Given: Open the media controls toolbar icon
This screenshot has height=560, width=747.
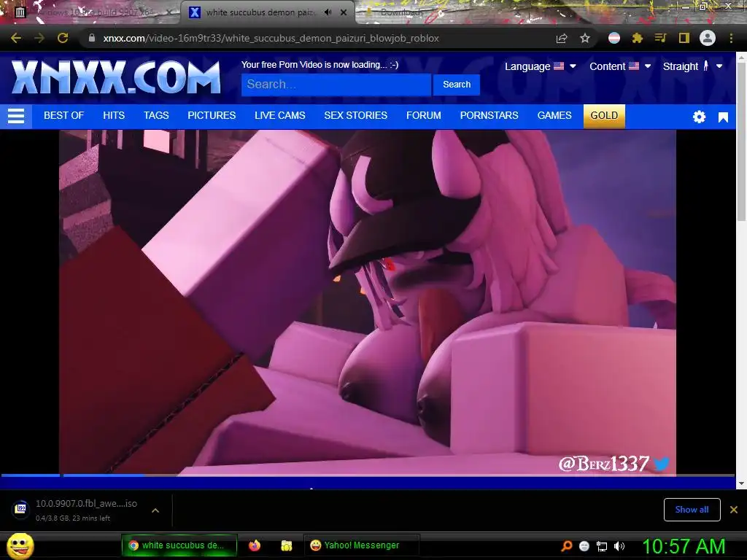Looking at the screenshot, I should (x=660, y=38).
